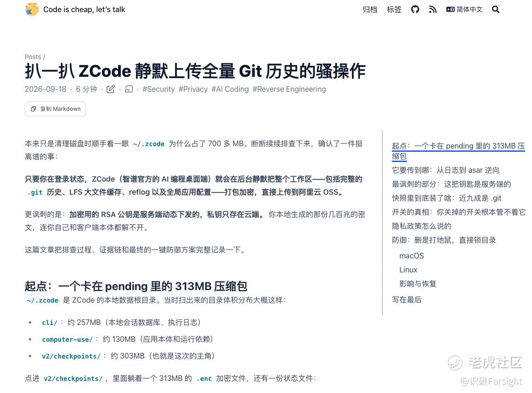Viewport: 532px width, 393px height.
Task: Click the language icon beside 简体中文
Action: click(x=450, y=9)
